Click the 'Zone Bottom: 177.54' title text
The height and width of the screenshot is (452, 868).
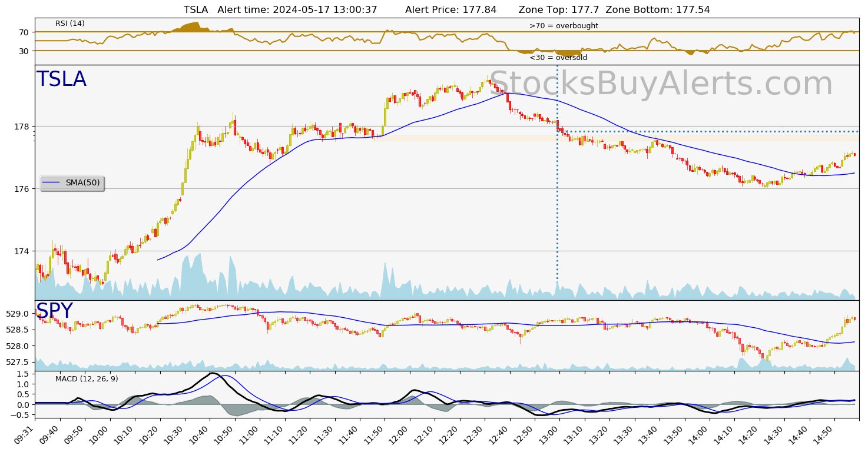tap(658, 10)
